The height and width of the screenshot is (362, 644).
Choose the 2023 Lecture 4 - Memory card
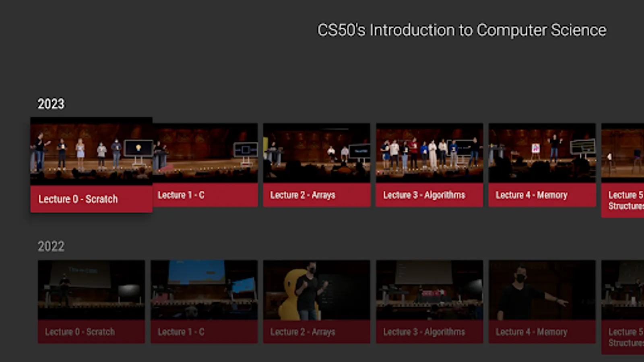point(542,165)
